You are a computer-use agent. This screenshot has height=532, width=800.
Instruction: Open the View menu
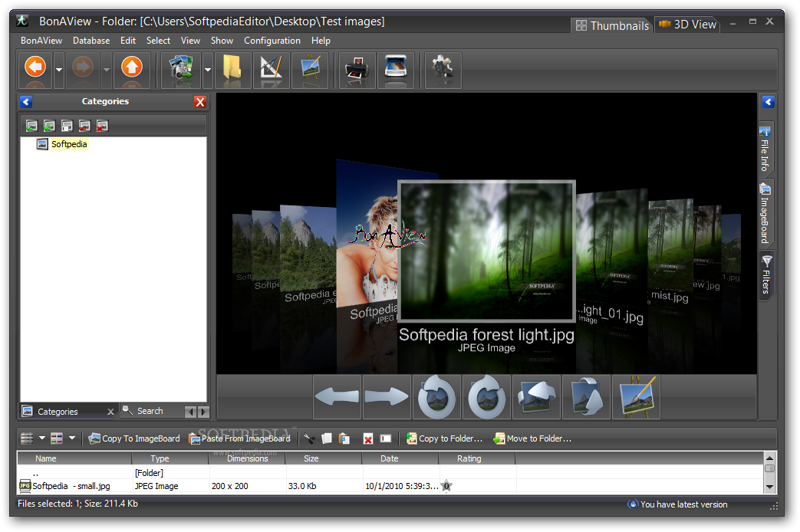pos(190,41)
